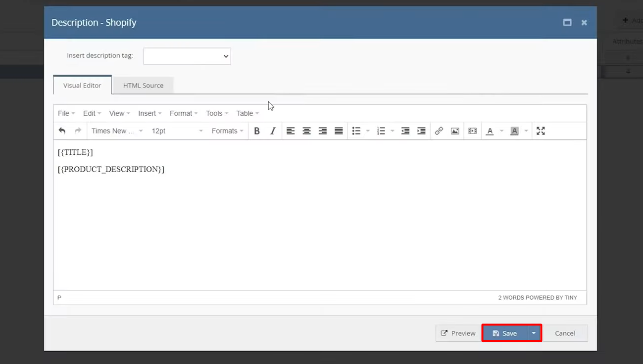
Task: Insert an image
Action: (455, 131)
